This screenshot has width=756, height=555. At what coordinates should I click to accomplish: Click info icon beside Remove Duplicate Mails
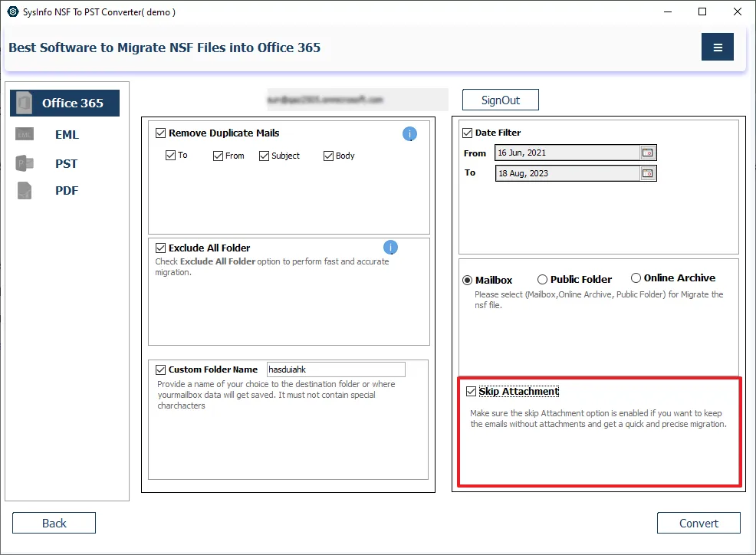409,134
